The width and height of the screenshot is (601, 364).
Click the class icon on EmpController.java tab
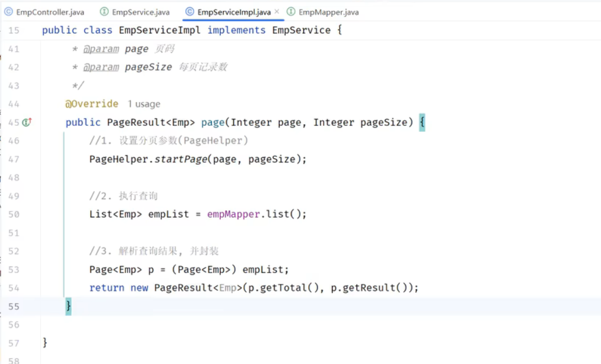tap(8, 11)
